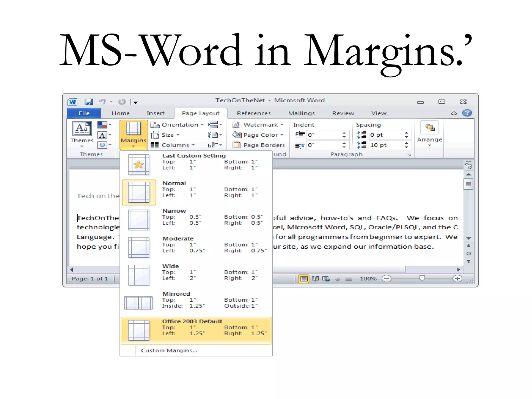532x399 pixels.
Task: Click horizontal scrollbar right arrow
Action: (458, 270)
